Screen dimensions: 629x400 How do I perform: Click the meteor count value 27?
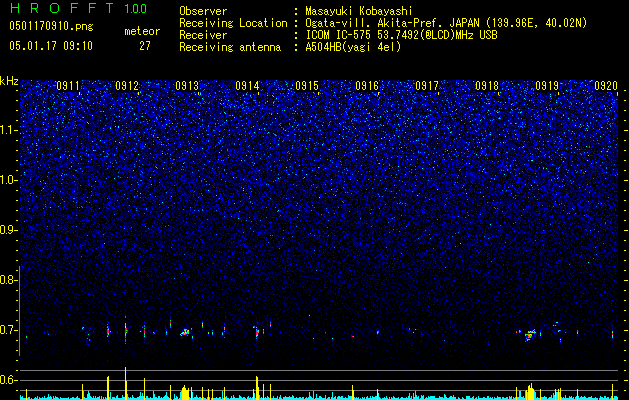pos(145,46)
